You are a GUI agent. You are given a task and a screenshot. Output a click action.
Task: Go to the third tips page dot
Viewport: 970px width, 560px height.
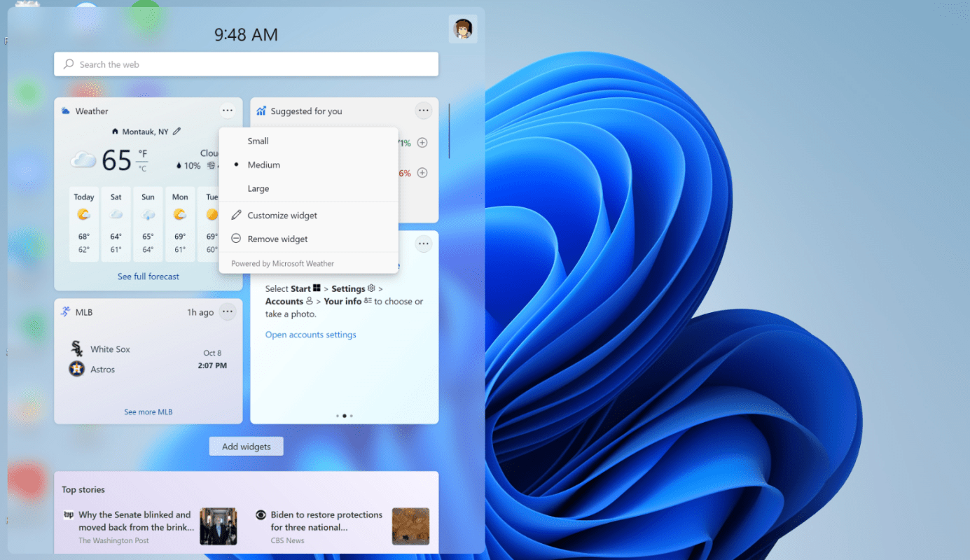click(351, 416)
